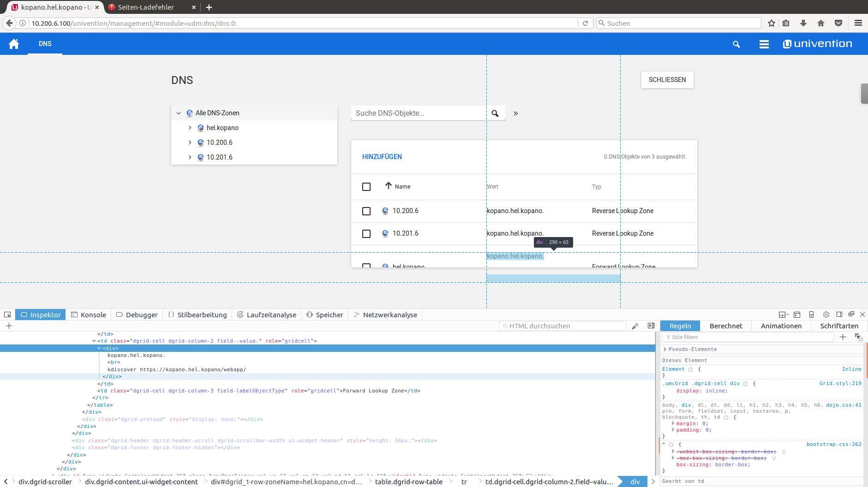Collapse the Alle DNS-Zonen tree node

pyautogui.click(x=179, y=113)
